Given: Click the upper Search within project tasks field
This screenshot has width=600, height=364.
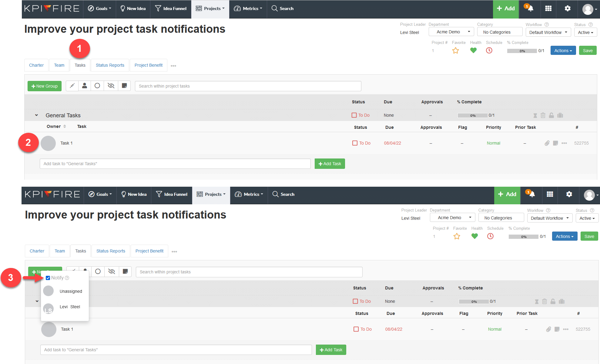Looking at the screenshot, I should coord(248,86).
